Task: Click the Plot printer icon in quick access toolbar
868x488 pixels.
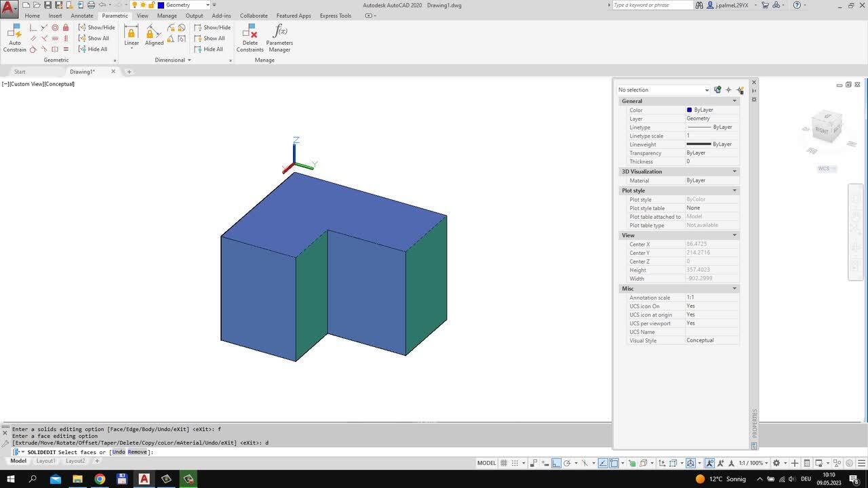Action: tap(91, 5)
